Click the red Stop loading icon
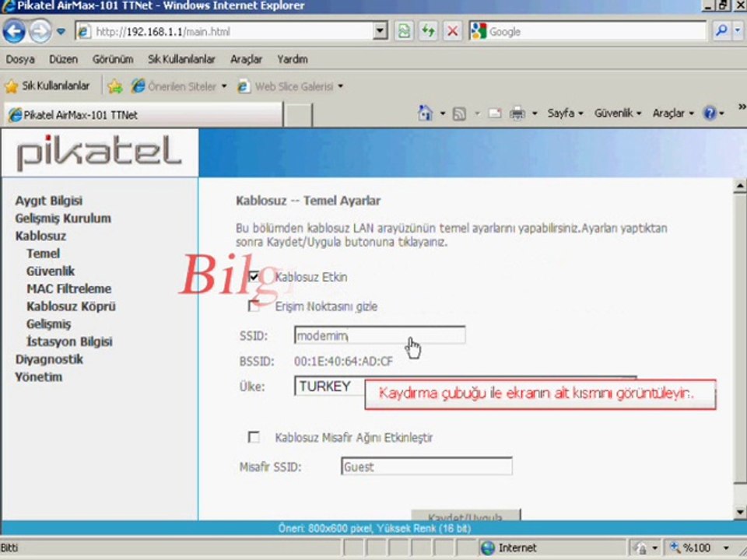 [x=452, y=31]
